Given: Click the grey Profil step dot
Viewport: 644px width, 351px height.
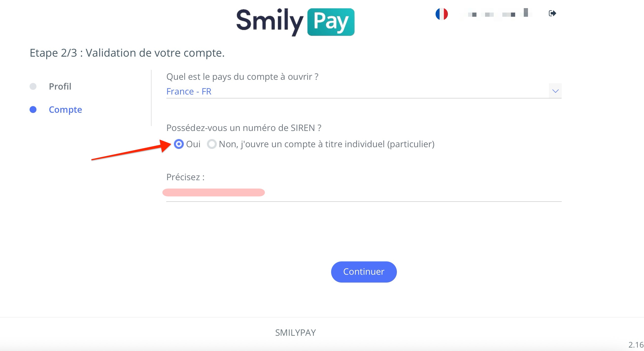Looking at the screenshot, I should pos(33,86).
